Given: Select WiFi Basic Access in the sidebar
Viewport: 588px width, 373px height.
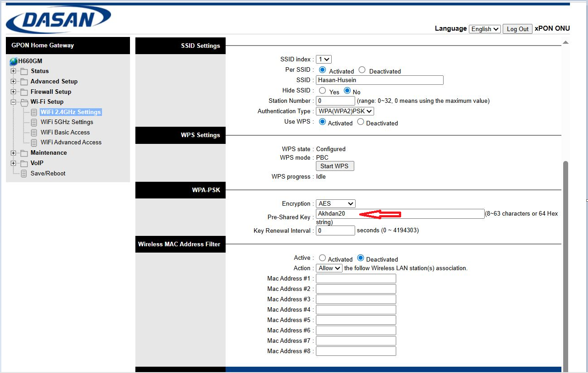Looking at the screenshot, I should (x=65, y=132).
